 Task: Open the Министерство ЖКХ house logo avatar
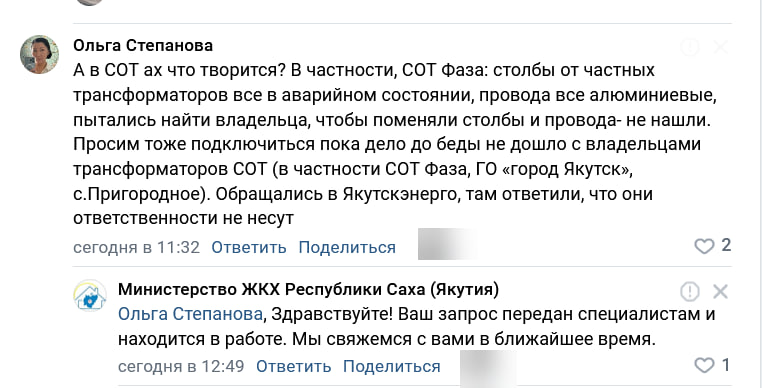point(90,295)
